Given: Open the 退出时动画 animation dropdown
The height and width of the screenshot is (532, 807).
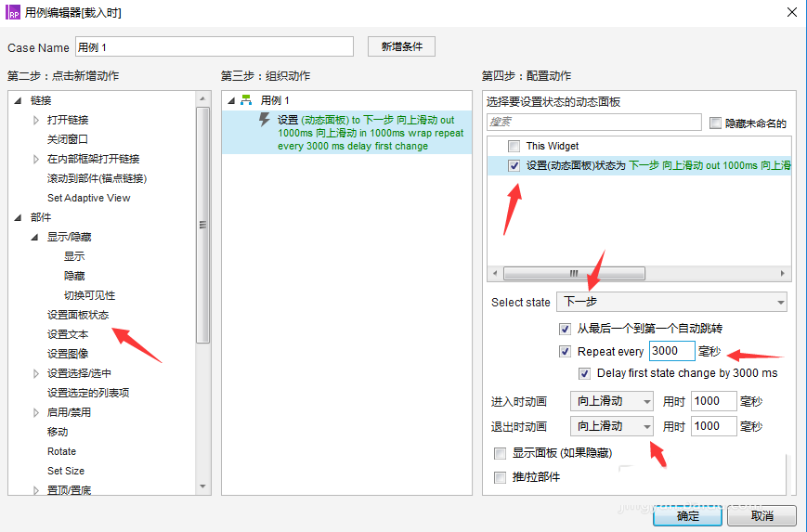Looking at the screenshot, I should point(613,426).
